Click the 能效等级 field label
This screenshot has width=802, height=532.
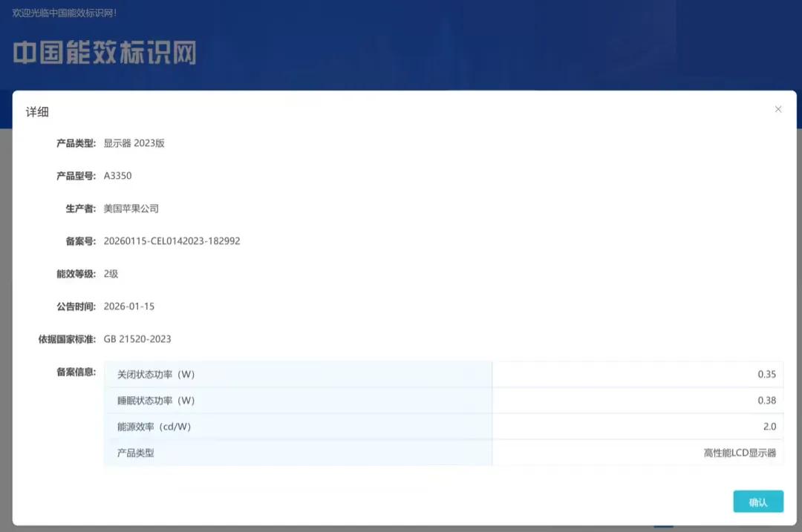click(x=76, y=274)
